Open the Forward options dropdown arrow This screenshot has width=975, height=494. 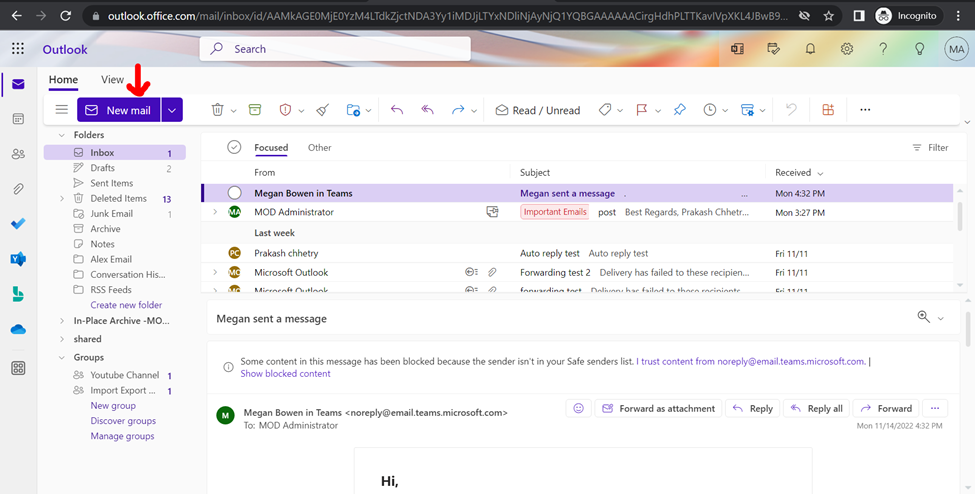(x=474, y=111)
